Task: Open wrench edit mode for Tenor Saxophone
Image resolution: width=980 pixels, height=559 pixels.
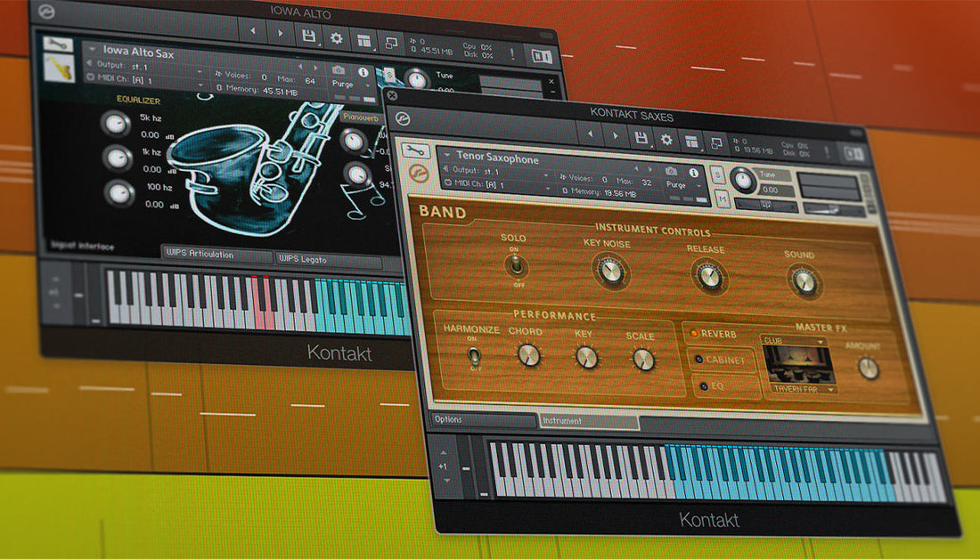Action: tap(416, 150)
